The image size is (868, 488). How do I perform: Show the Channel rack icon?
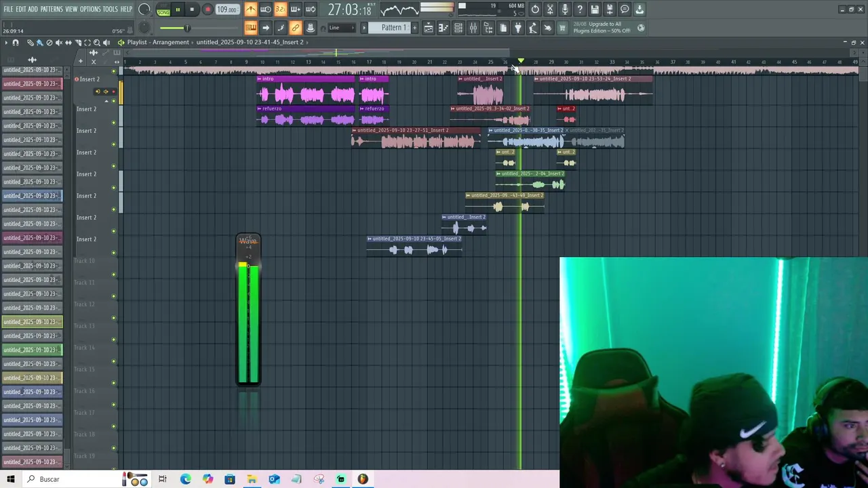(x=458, y=28)
